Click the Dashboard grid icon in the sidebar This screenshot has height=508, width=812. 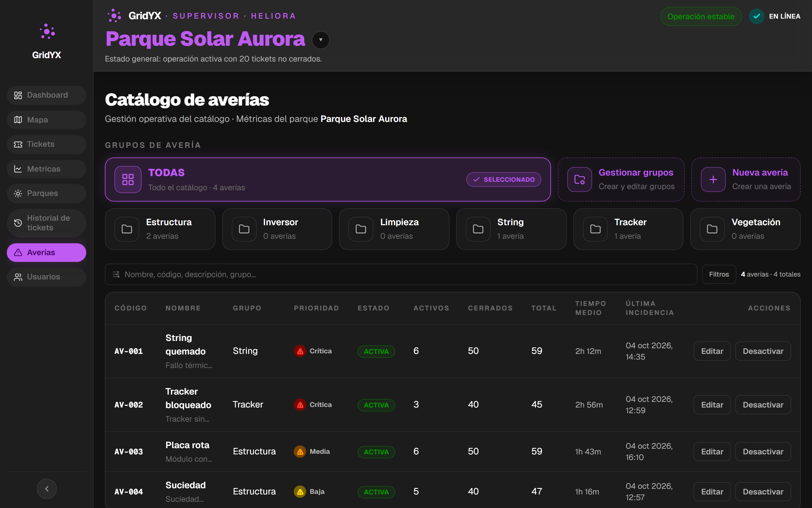[x=18, y=95]
